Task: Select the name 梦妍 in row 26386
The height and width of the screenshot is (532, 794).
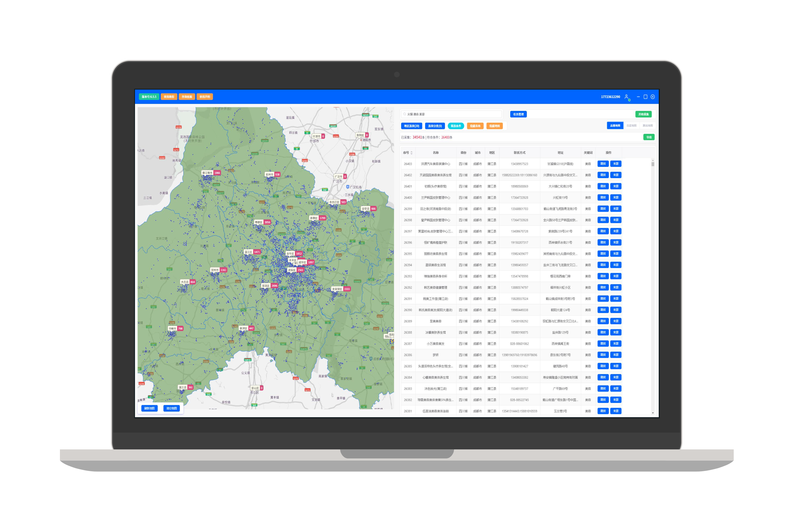Action: [x=435, y=355]
